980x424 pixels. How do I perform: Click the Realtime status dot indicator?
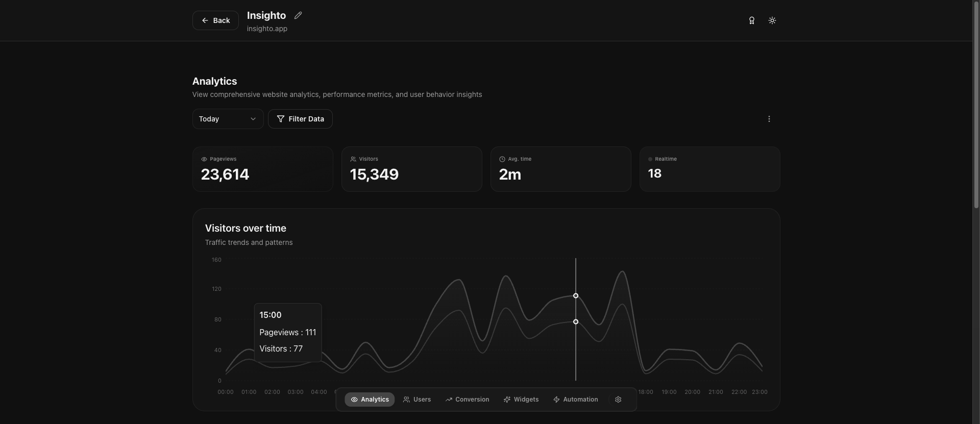[x=650, y=159]
